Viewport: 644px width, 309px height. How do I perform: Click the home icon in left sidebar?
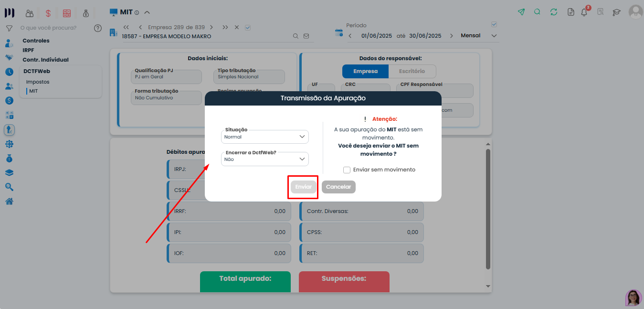click(9, 201)
